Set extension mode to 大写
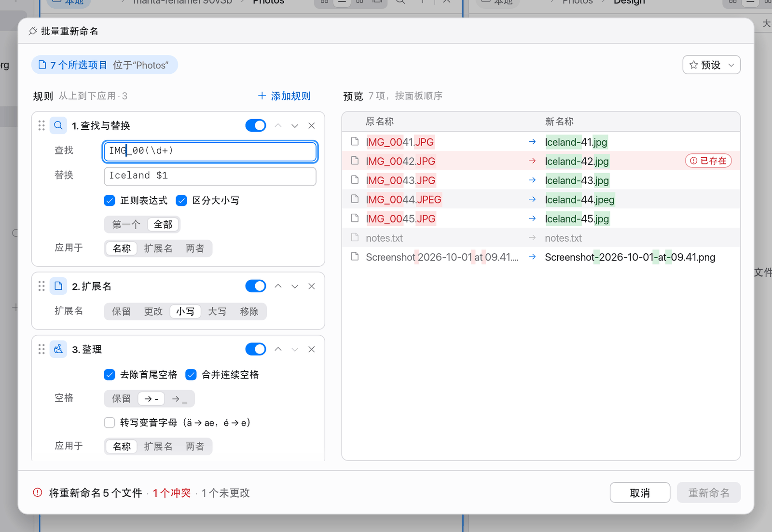 point(217,312)
